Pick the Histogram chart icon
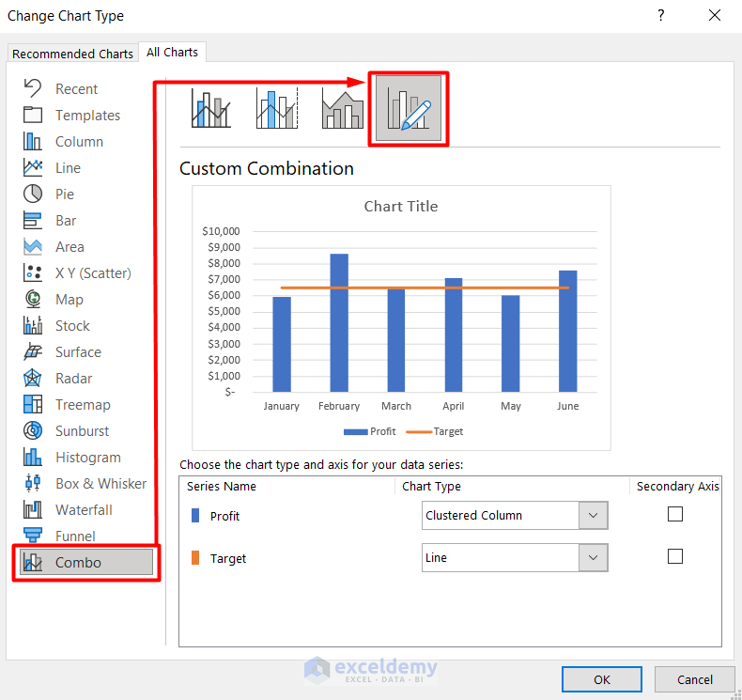 [33, 458]
